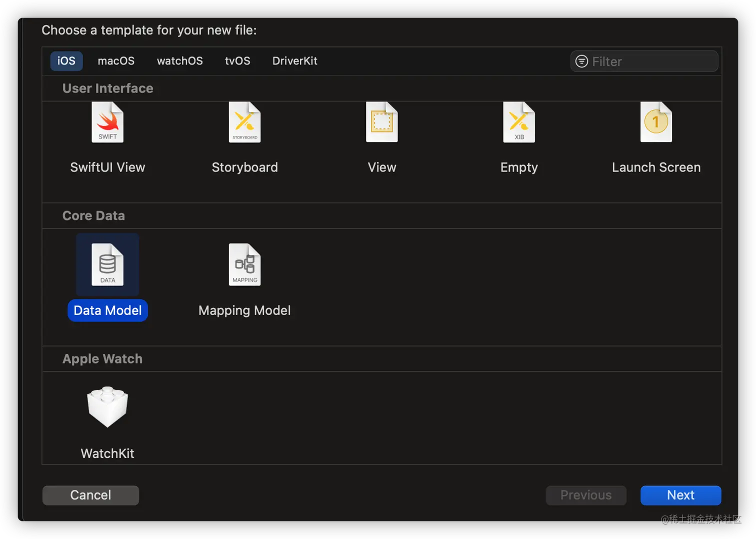This screenshot has width=756, height=539.
Task: Show tvOS templates tab
Action: coord(237,61)
